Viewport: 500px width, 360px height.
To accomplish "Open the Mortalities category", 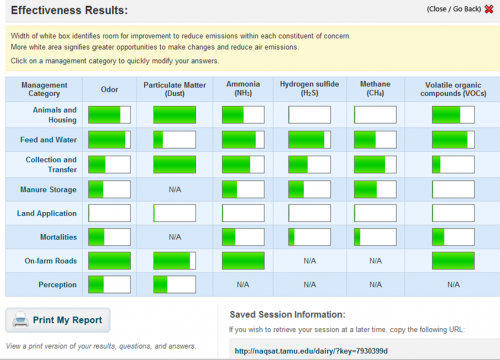I will [x=58, y=237].
